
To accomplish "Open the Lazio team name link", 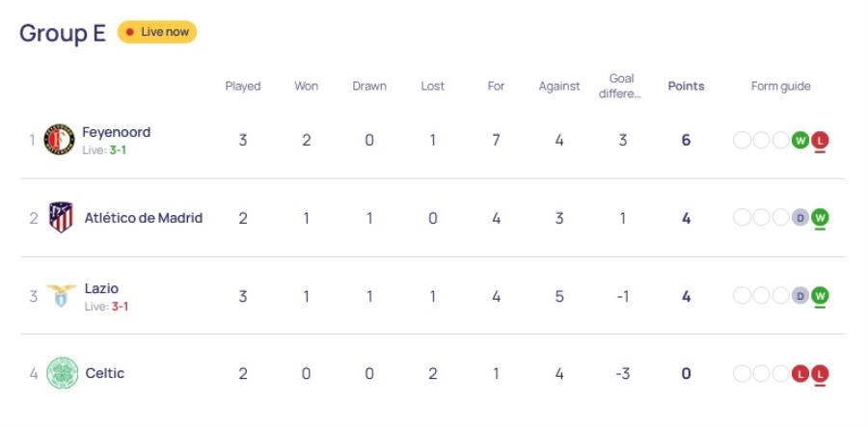I will [x=101, y=288].
